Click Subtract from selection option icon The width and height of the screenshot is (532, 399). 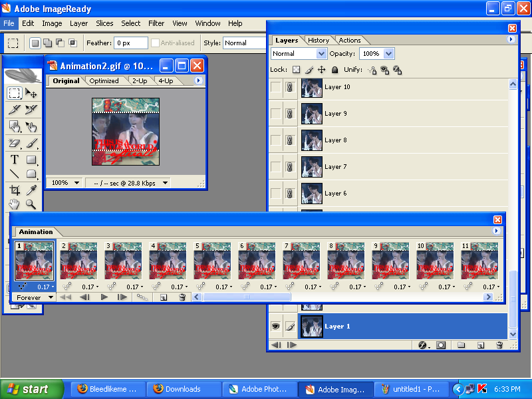point(60,43)
